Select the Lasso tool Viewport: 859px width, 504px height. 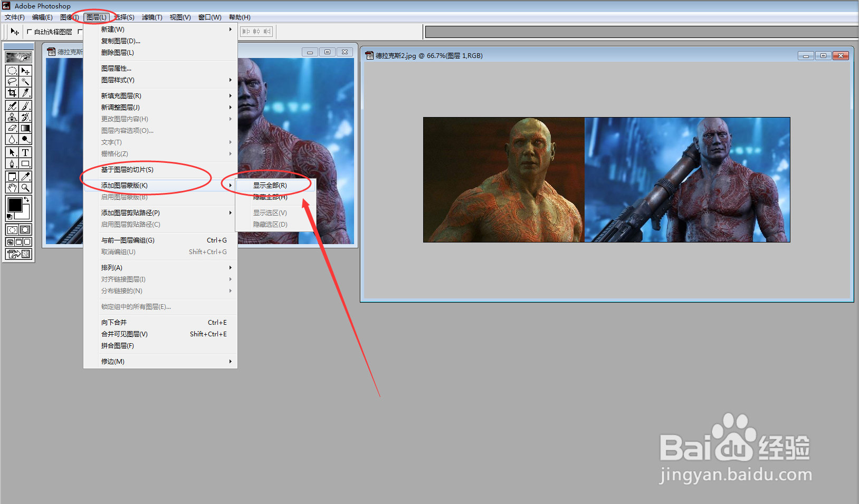point(12,82)
